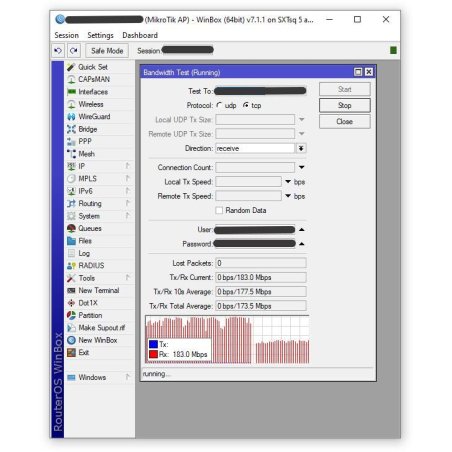
Task: Click the blue Tx legend swatch
Action: coord(153,344)
